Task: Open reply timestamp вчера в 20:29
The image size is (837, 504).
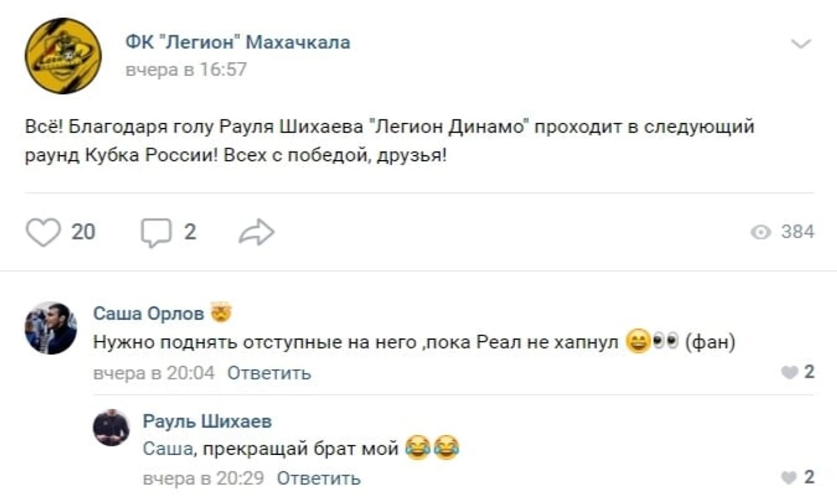Action: coord(204,478)
